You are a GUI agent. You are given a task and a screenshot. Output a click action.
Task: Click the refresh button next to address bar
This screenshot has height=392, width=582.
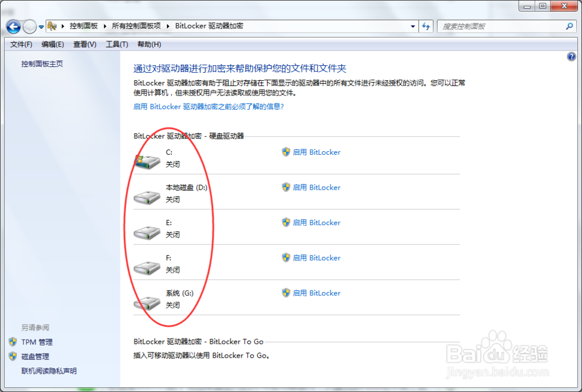(426, 26)
